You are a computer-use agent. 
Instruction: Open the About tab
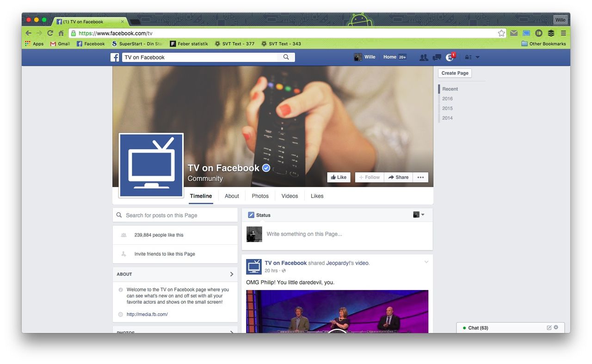232,196
